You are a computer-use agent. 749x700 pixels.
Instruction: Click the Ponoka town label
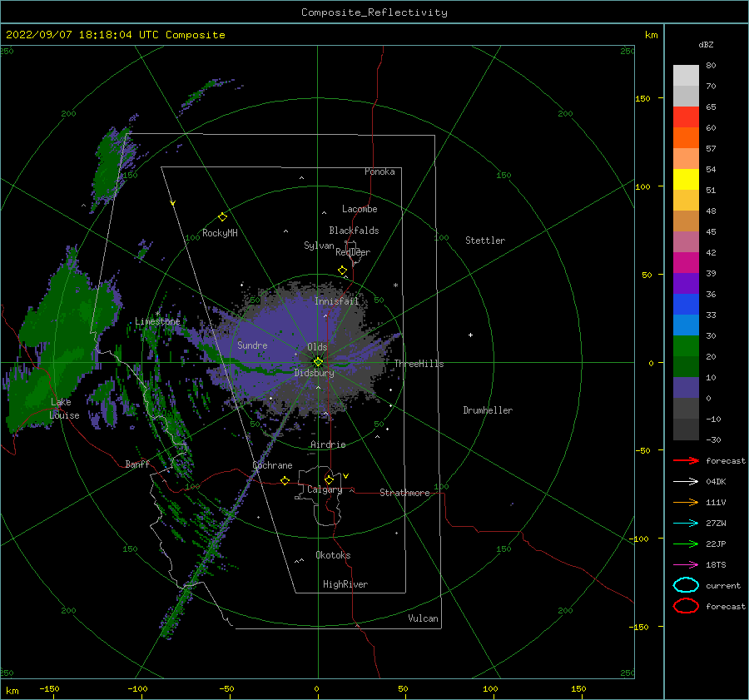[379, 171]
